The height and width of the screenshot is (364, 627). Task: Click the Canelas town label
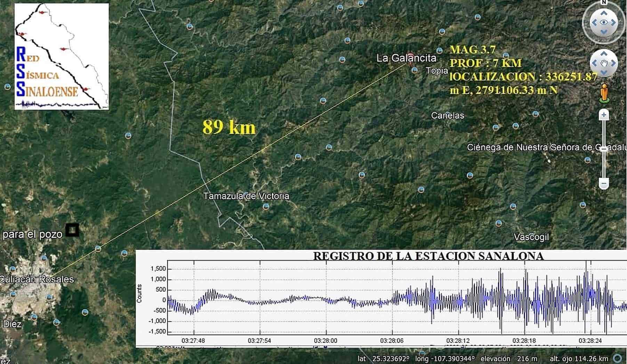pos(447,116)
